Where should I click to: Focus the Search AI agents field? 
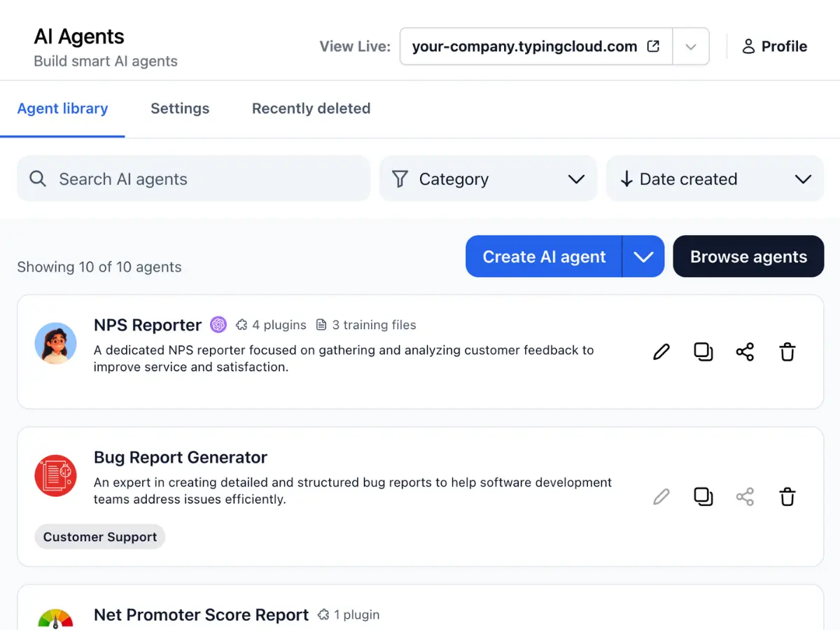193,178
